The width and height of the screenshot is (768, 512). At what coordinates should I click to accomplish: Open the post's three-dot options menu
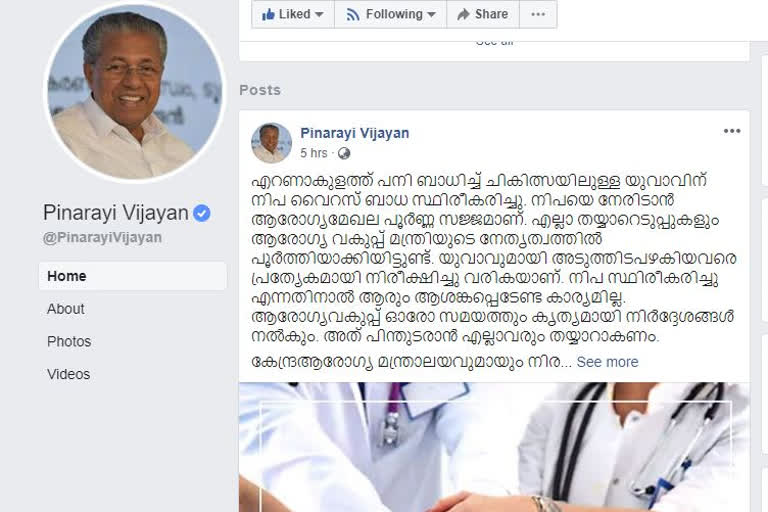point(732,131)
